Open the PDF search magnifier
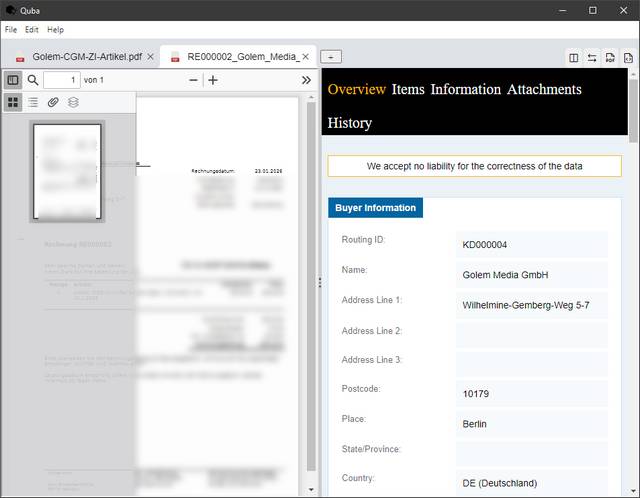Image resolution: width=640 pixels, height=498 pixels. pos(33,80)
